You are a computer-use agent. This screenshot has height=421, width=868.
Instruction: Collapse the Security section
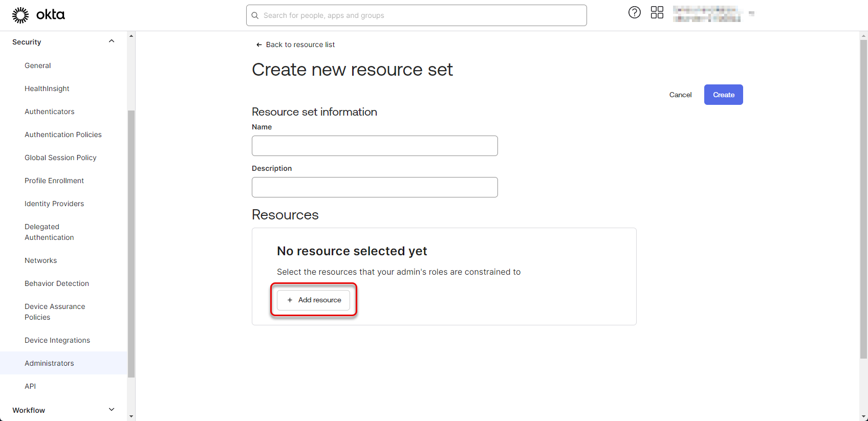tap(112, 41)
